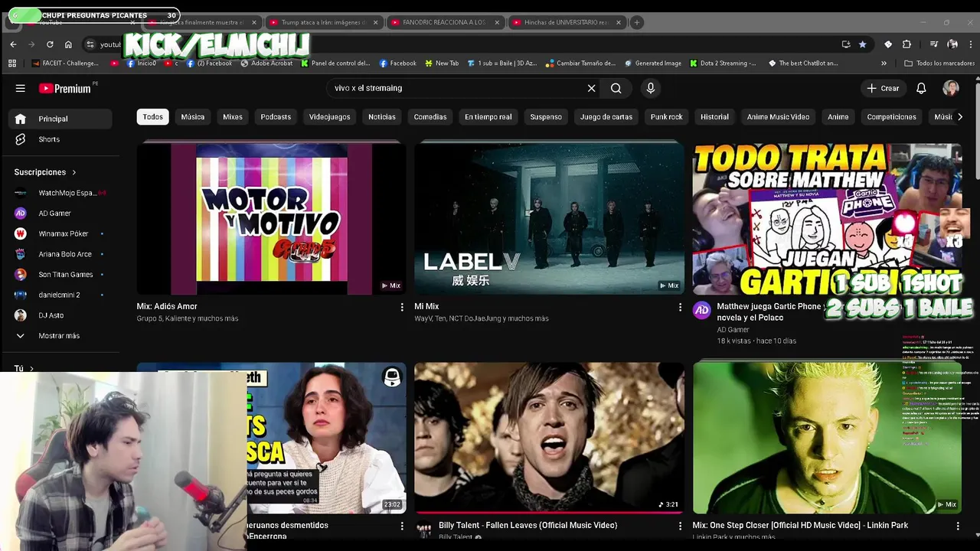The width and height of the screenshot is (980, 551).
Task: Select the Historial filter chip
Action: click(x=714, y=117)
